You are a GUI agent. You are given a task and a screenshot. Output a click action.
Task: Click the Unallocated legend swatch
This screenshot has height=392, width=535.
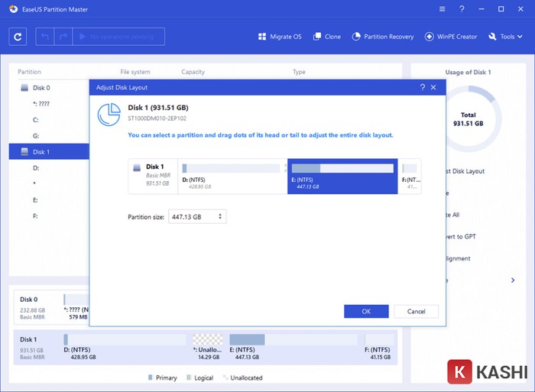point(225,377)
